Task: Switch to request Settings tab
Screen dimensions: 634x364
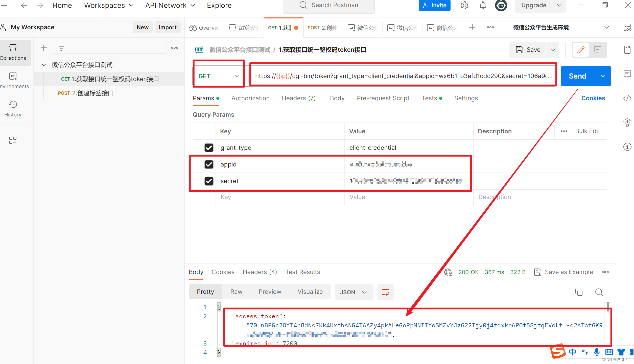Action: (466, 98)
